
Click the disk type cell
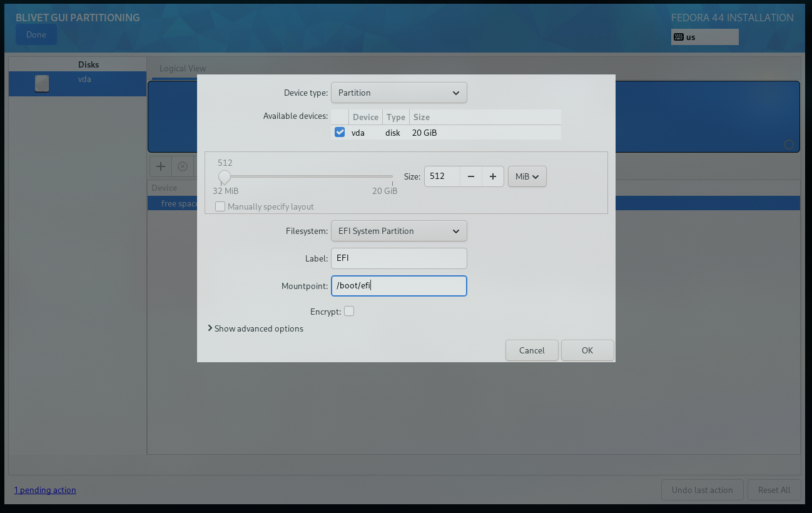tap(393, 133)
